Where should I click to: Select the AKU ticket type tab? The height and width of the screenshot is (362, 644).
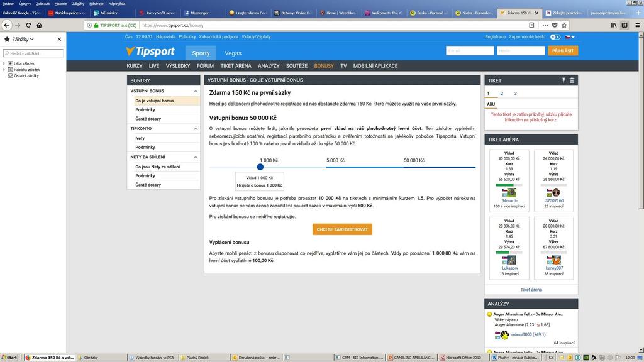pos(491,104)
